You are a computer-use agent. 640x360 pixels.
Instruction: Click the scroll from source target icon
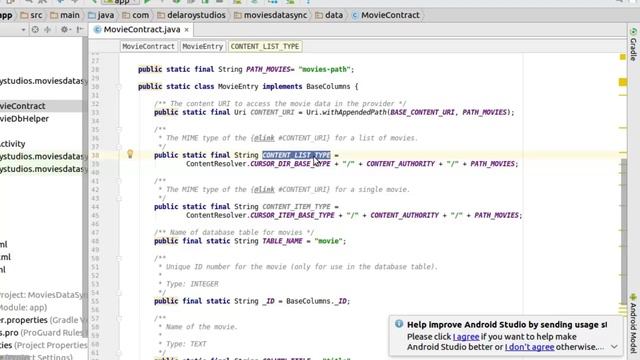[x=35, y=29]
